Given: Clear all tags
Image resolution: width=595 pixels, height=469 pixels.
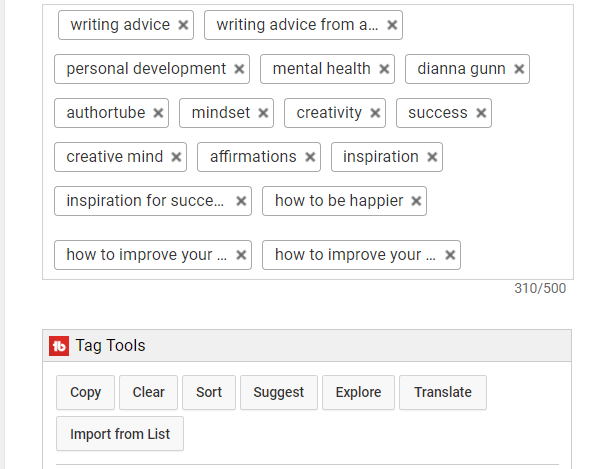Looking at the screenshot, I should [x=148, y=392].
